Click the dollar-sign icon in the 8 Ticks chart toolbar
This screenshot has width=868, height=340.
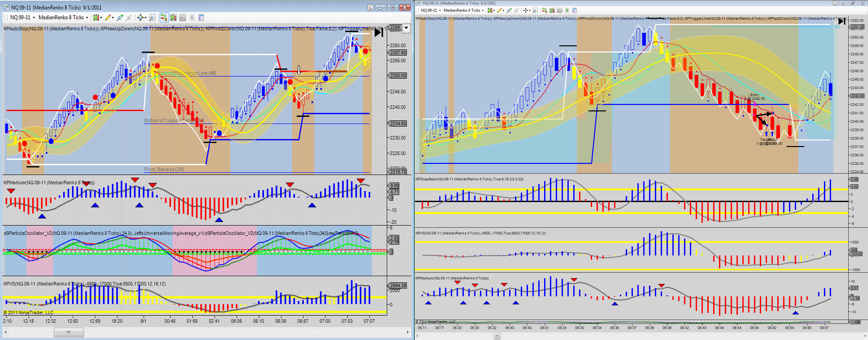(x=192, y=17)
